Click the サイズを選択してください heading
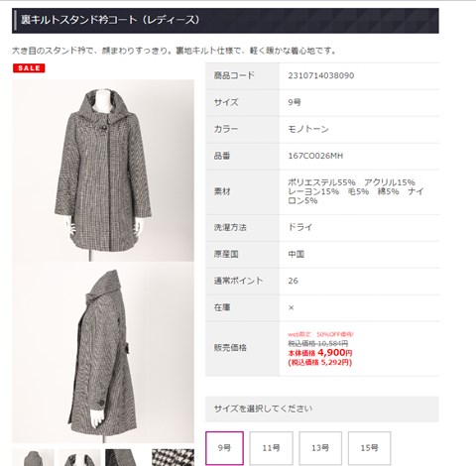The width and height of the screenshot is (476, 466). click(263, 408)
